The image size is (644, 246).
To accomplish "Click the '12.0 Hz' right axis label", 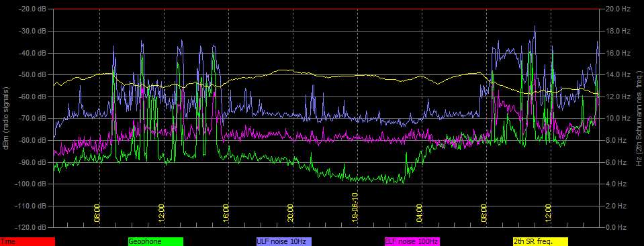I will 618,97.
